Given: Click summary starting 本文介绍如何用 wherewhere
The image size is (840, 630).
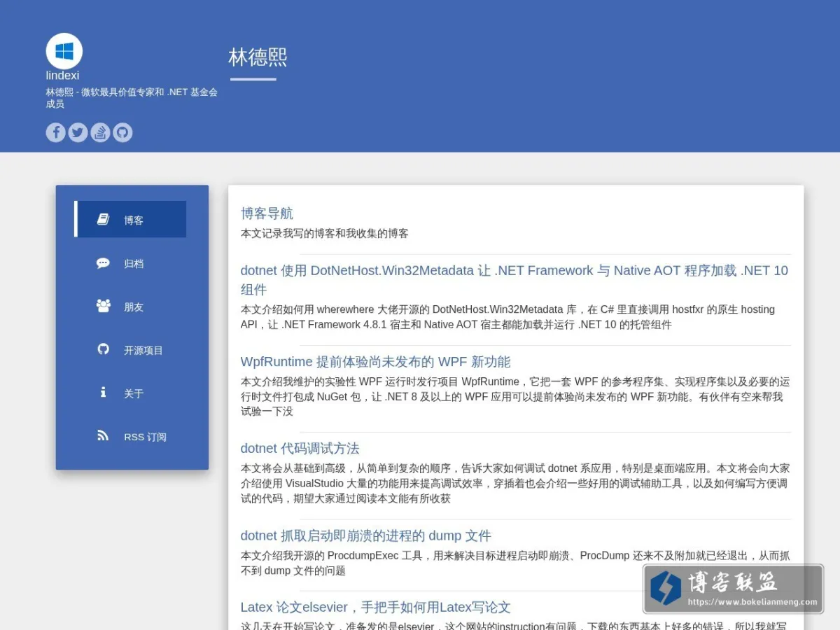Looking at the screenshot, I should tap(508, 317).
